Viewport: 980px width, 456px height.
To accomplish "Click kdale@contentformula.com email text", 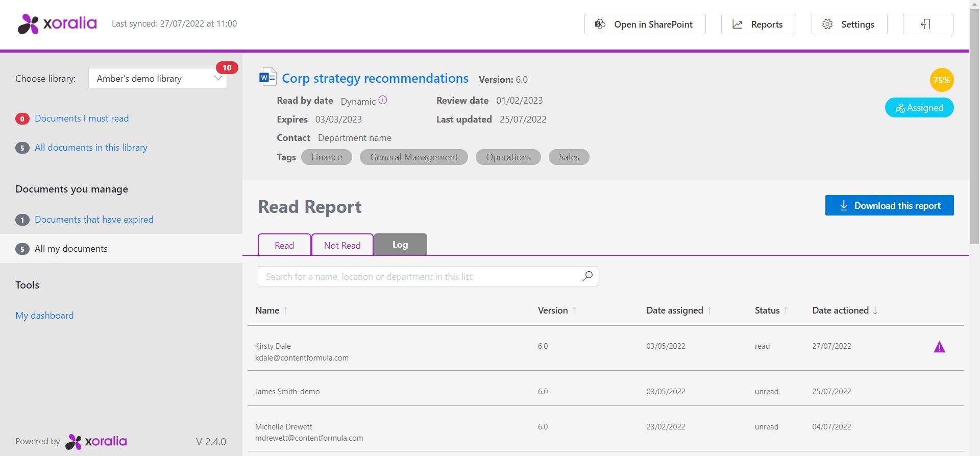I will [302, 358].
